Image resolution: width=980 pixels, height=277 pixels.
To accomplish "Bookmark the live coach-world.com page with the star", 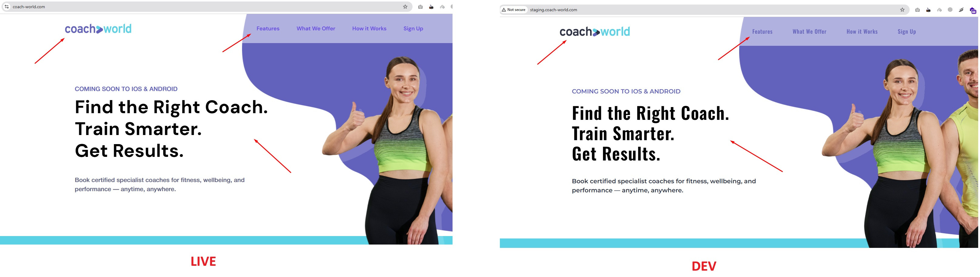I will (405, 7).
